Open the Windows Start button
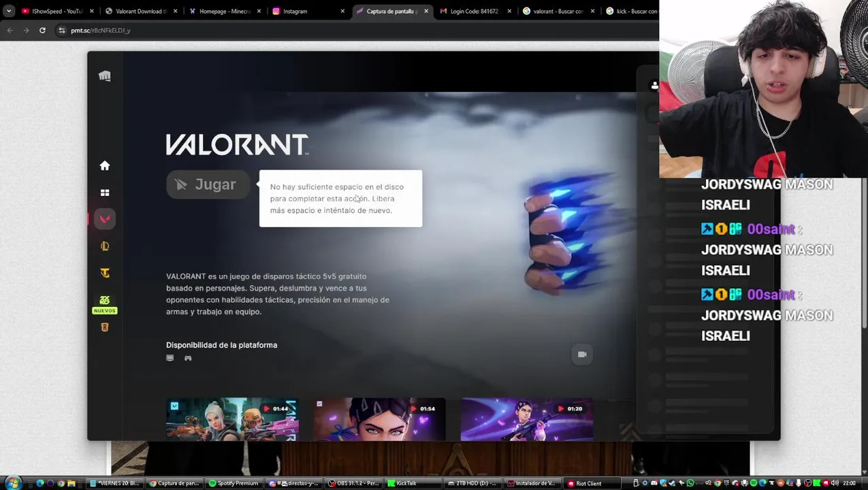The width and height of the screenshot is (868, 490). [x=14, y=483]
